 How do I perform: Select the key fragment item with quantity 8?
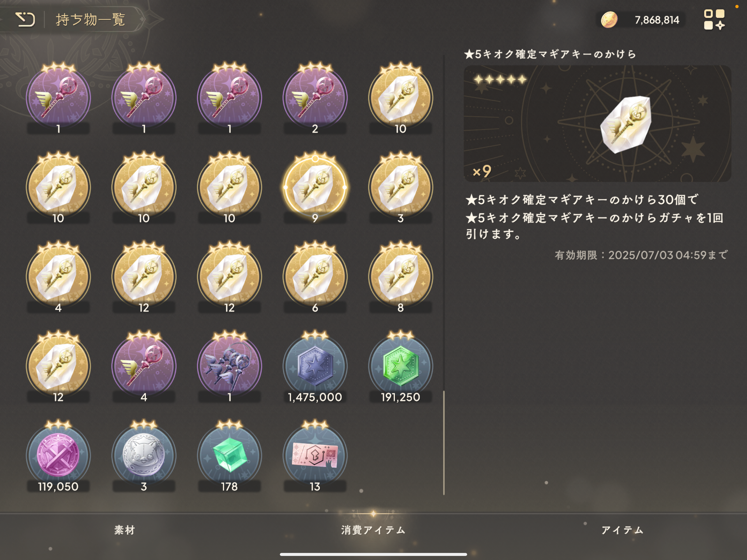pyautogui.click(x=401, y=278)
